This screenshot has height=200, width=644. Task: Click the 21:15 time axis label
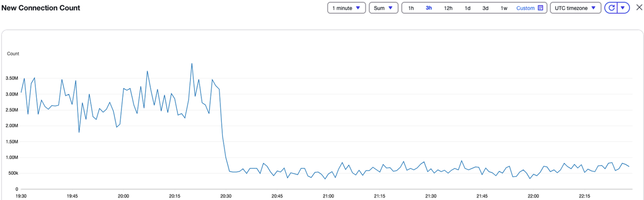[x=379, y=196]
